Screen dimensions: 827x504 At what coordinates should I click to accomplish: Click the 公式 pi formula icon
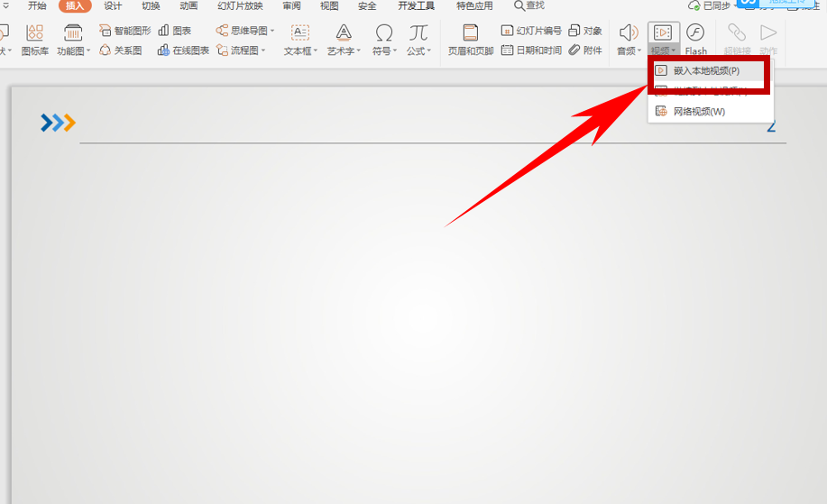(418, 32)
